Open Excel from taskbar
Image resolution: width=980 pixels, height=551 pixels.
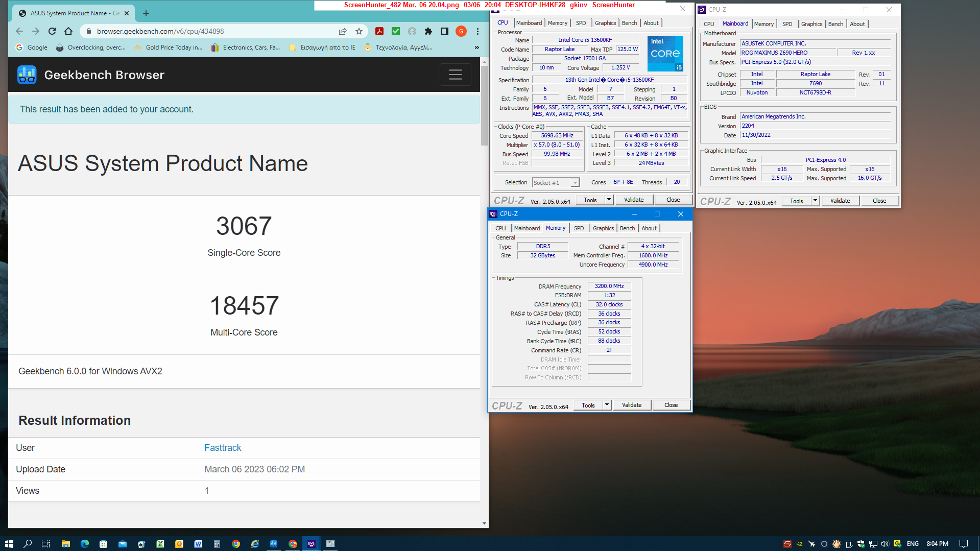click(160, 544)
